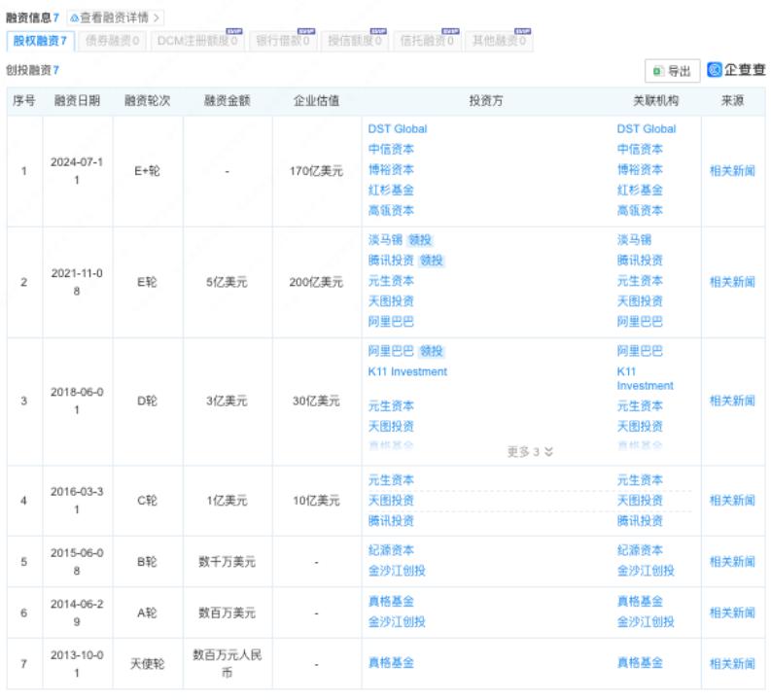771x700 pixels.
Task: Click 淡马锡 in 关联机构 column
Action: point(634,240)
